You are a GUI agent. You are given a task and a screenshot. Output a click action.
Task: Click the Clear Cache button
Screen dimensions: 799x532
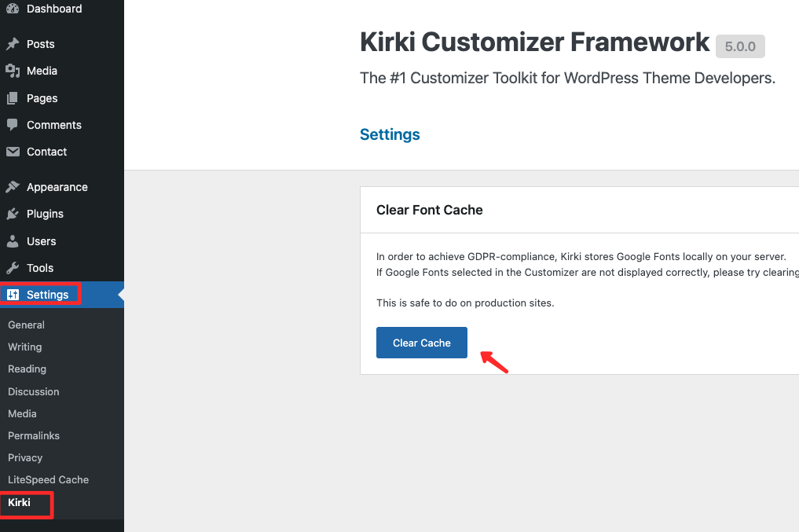pos(421,343)
